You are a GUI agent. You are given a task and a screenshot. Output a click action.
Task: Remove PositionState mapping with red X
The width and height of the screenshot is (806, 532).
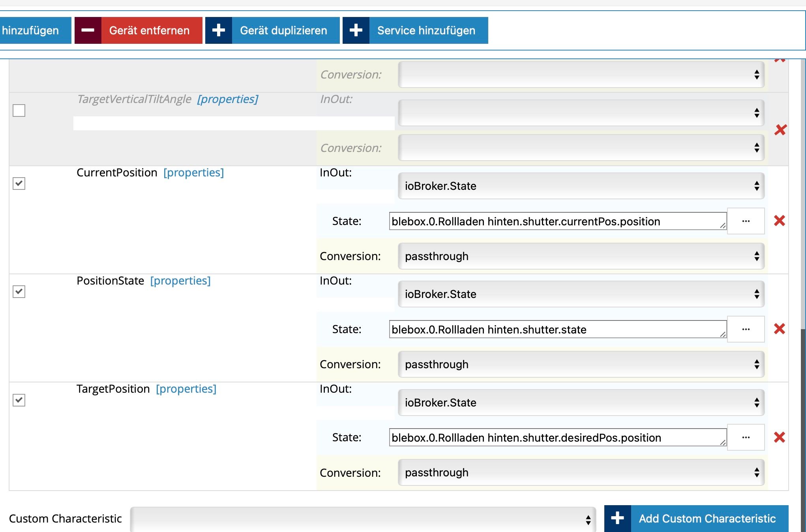[x=779, y=329]
